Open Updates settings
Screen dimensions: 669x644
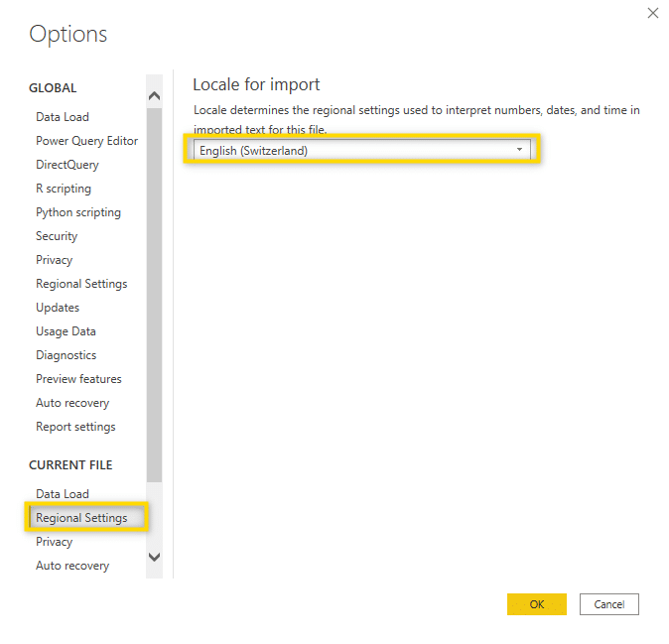click(58, 308)
